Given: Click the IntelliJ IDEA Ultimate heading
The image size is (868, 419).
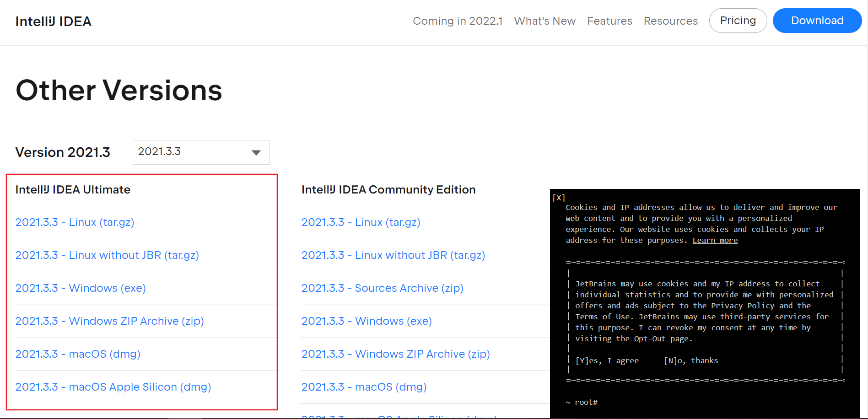Looking at the screenshot, I should [x=73, y=189].
